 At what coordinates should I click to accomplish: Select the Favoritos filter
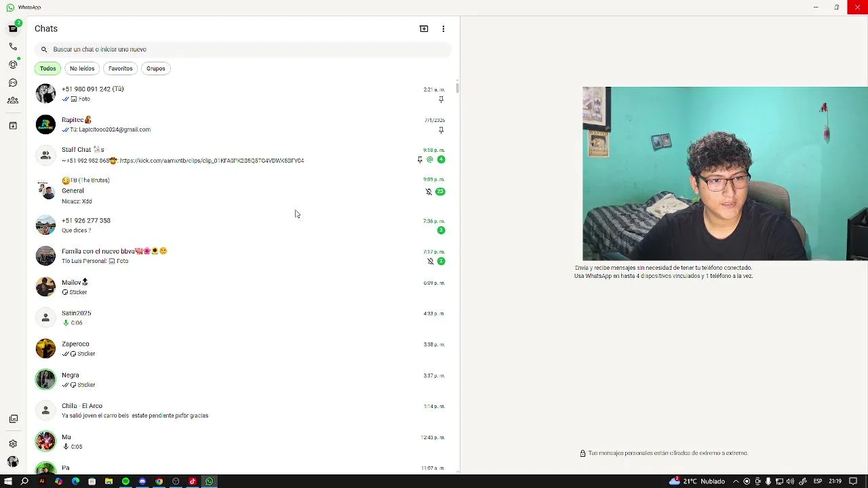tap(121, 68)
